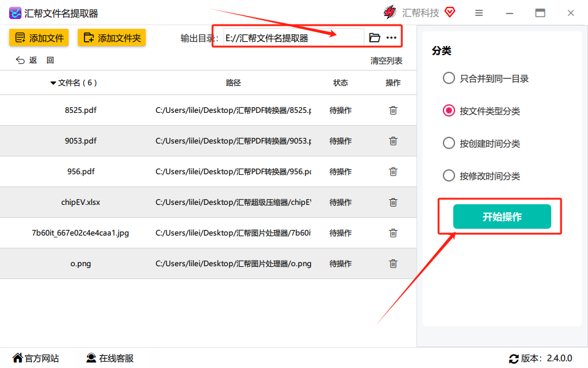Screen dimensions: 588x368
Task: Select file name o.png
Action: coord(81,264)
